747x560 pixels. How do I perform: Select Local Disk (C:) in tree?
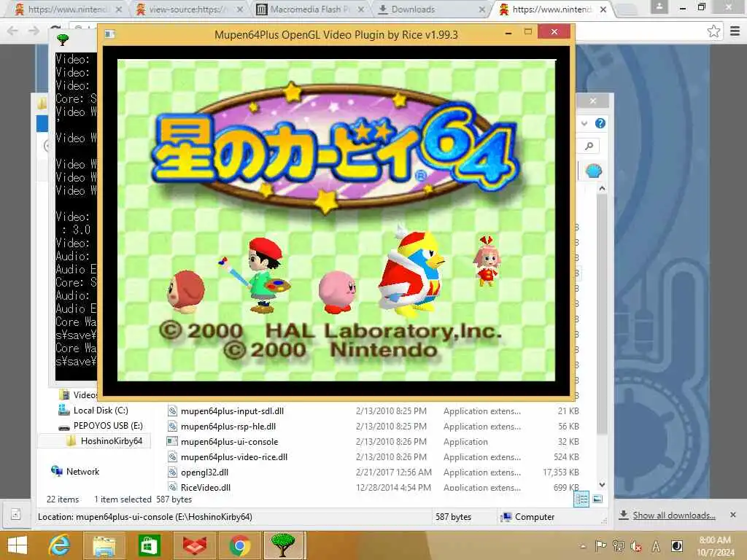101,411
